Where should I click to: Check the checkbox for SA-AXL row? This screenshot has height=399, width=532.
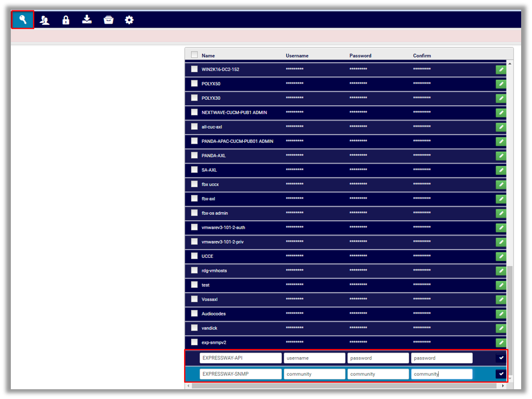[x=194, y=170]
